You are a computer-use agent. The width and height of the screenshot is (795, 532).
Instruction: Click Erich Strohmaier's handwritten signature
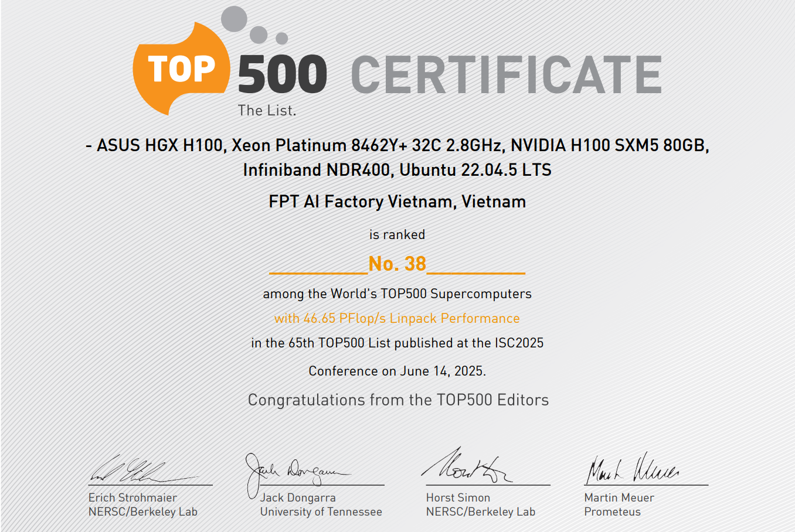click(144, 470)
